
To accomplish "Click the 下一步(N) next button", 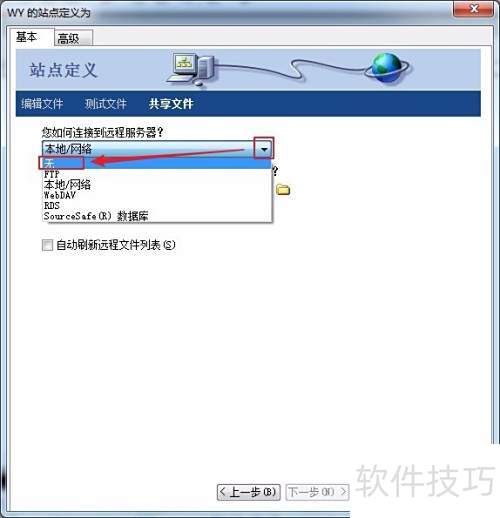I will pyautogui.click(x=317, y=492).
